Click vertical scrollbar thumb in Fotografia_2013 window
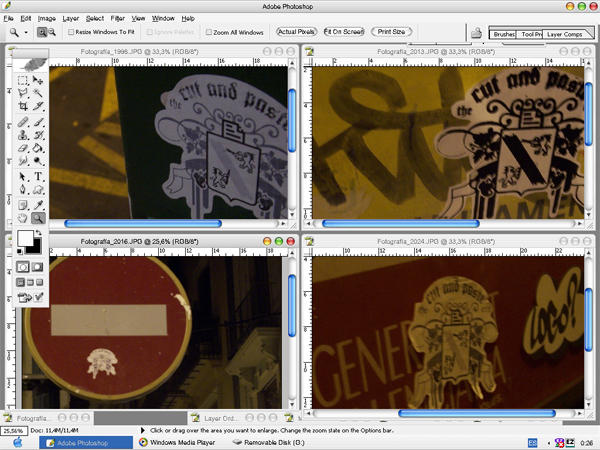 [589, 114]
